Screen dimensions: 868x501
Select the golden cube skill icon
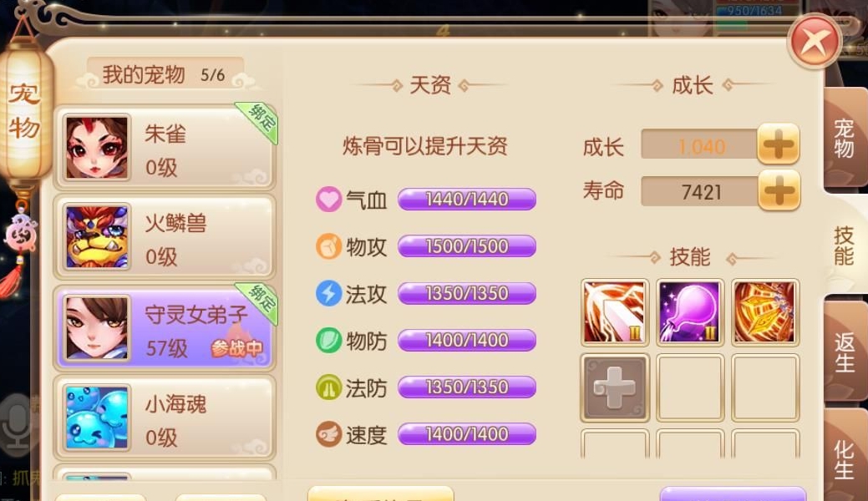click(765, 312)
